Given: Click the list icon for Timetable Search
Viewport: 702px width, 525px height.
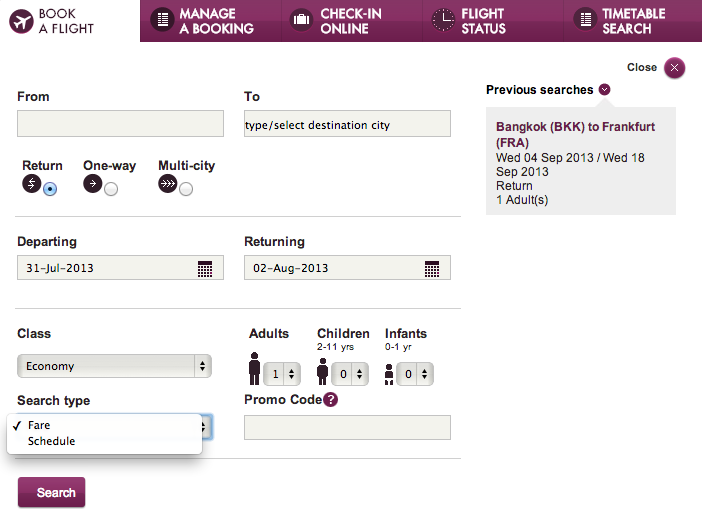Looking at the screenshot, I should pos(586,20).
